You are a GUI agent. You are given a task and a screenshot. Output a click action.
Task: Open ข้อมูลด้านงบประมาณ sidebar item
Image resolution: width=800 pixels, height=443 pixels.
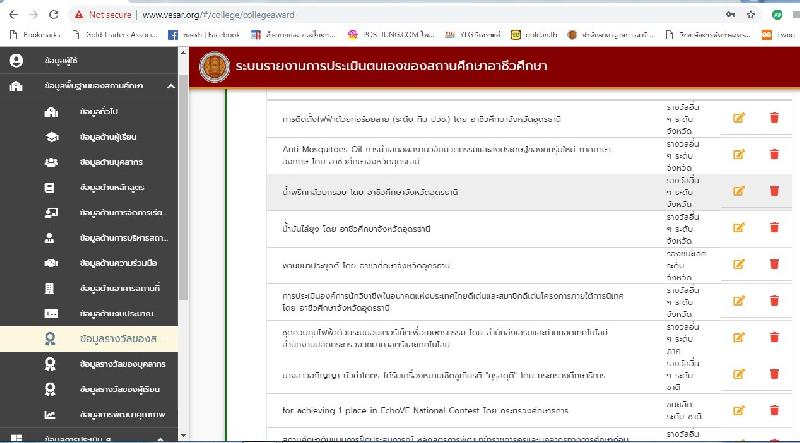(89, 313)
